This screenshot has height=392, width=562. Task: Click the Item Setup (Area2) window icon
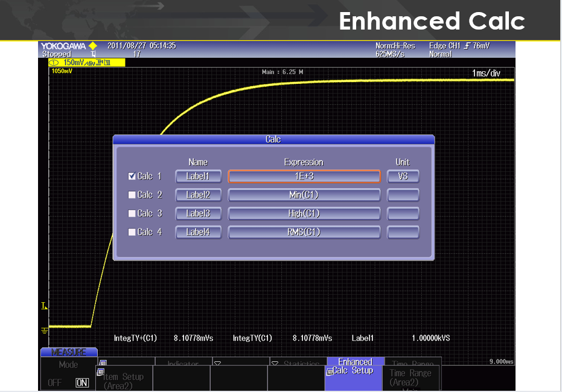(x=100, y=371)
